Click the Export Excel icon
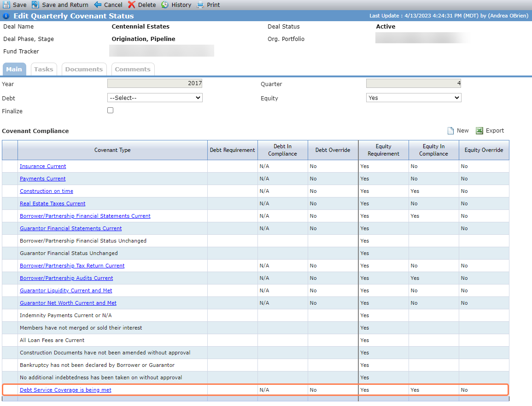This screenshot has height=406, width=532. (x=479, y=131)
